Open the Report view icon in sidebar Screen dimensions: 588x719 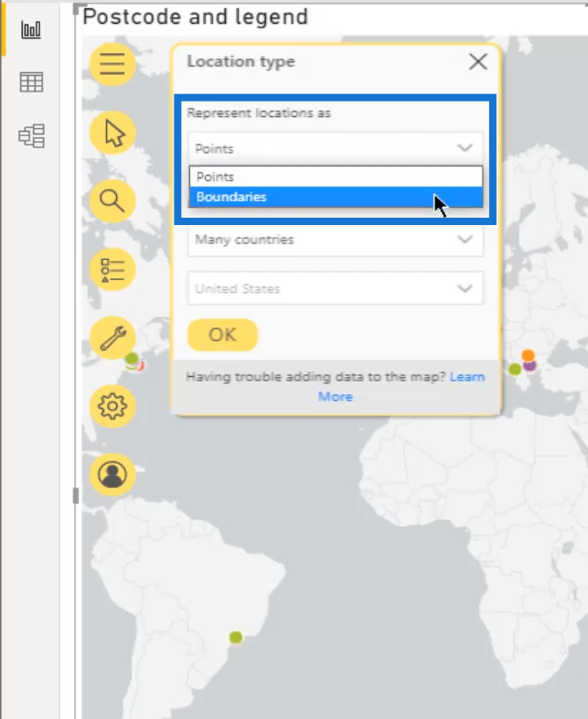pos(31,30)
